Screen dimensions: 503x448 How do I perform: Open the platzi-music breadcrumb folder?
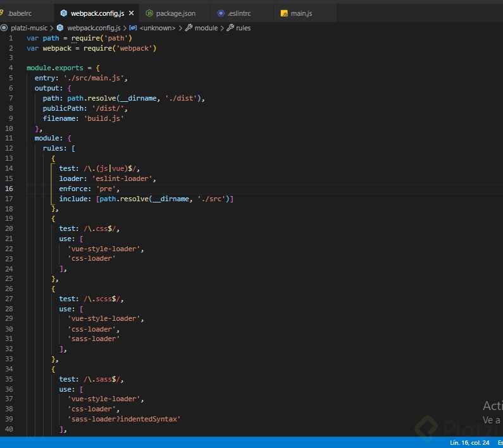[x=28, y=28]
